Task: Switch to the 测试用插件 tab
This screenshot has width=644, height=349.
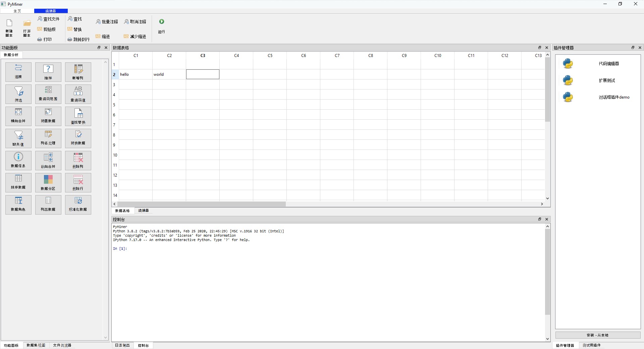Action: coord(592,345)
